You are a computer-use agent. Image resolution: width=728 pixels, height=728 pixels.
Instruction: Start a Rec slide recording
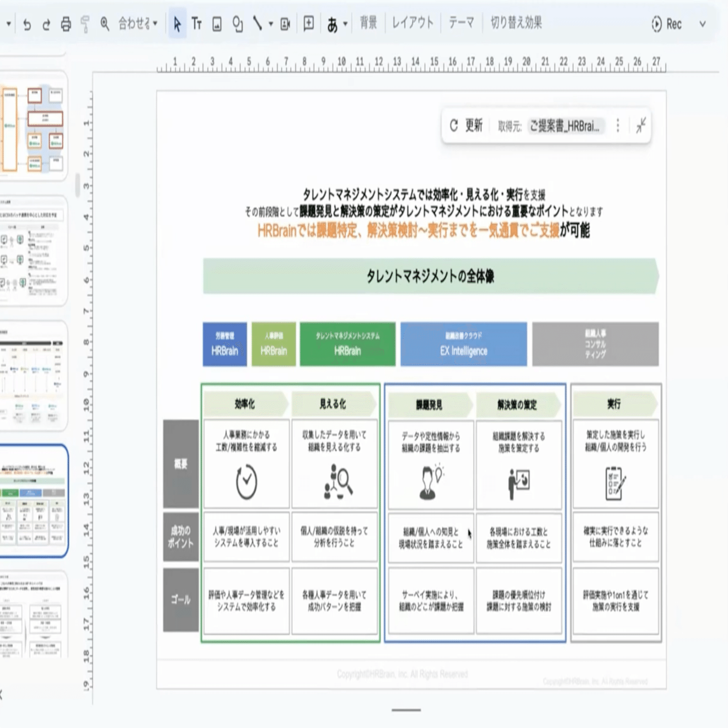click(667, 24)
